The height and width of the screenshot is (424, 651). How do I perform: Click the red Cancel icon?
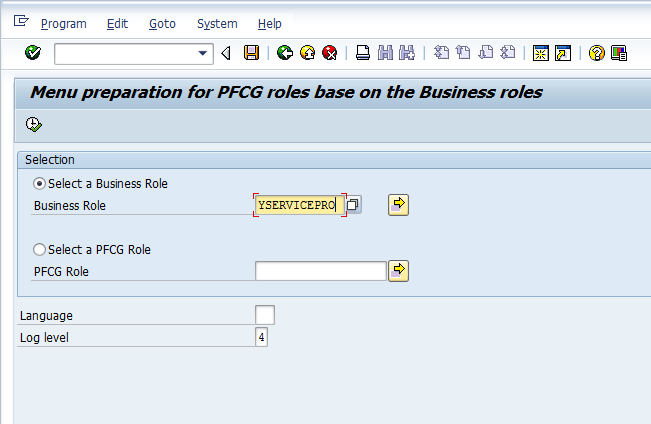click(x=330, y=53)
